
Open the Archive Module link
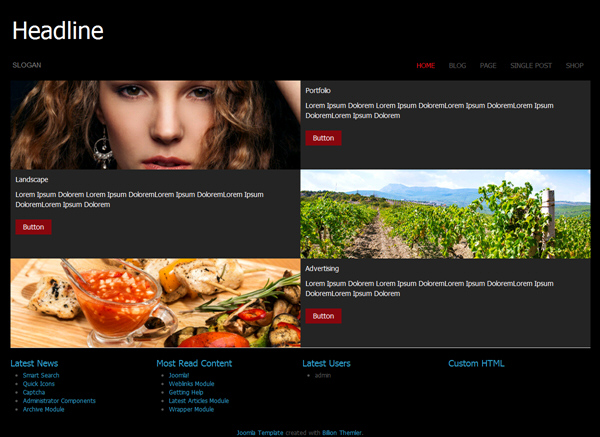point(44,409)
